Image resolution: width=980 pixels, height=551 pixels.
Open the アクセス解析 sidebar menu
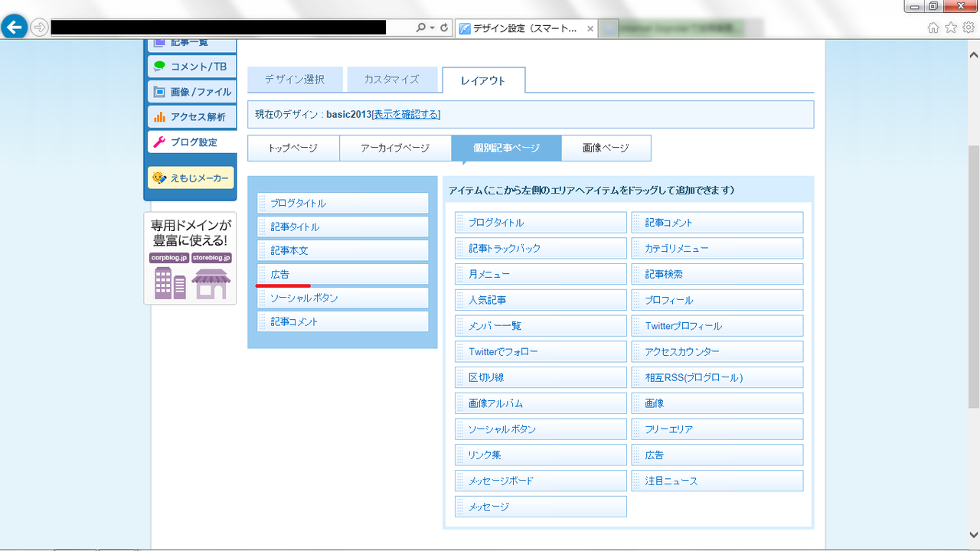[191, 117]
